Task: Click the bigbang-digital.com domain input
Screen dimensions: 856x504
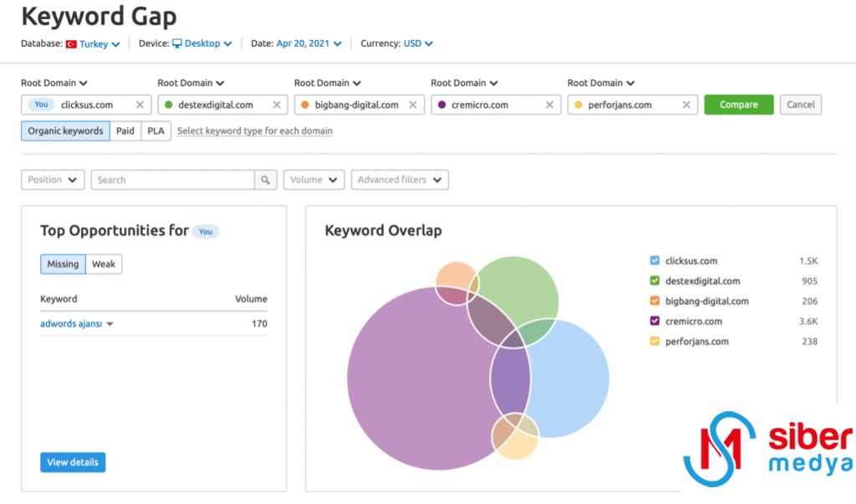Action: (x=359, y=104)
